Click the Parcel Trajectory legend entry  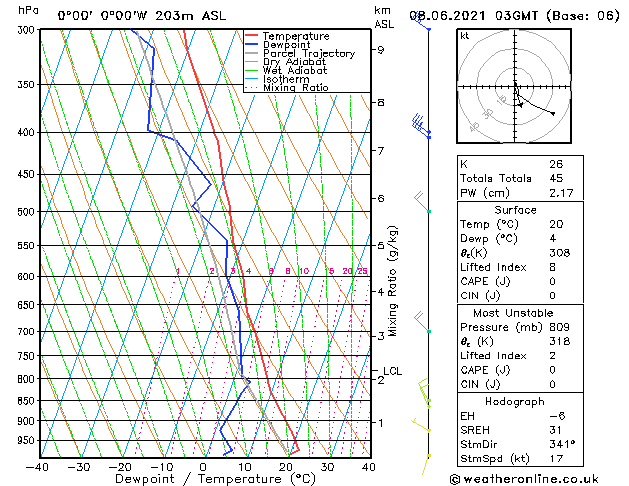[x=300, y=53]
